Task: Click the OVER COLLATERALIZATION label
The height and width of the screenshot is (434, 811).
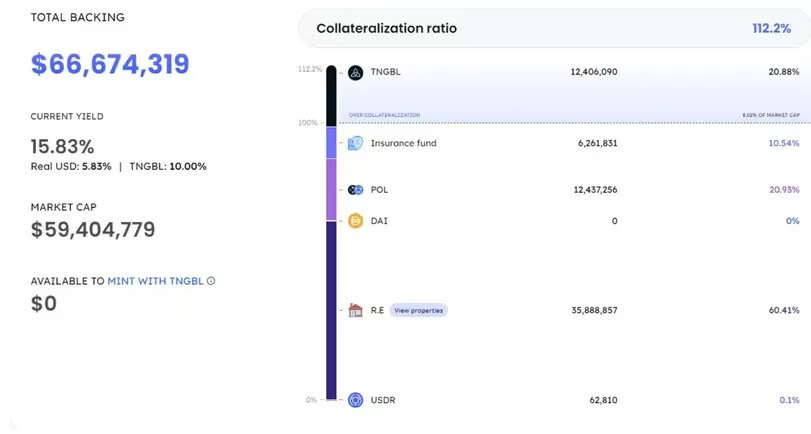Action: [x=384, y=115]
